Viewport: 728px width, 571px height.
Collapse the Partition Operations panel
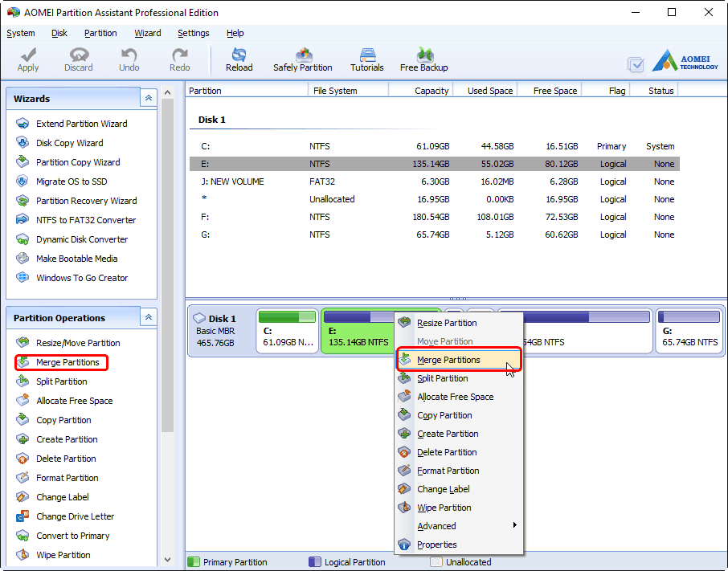[x=149, y=317]
